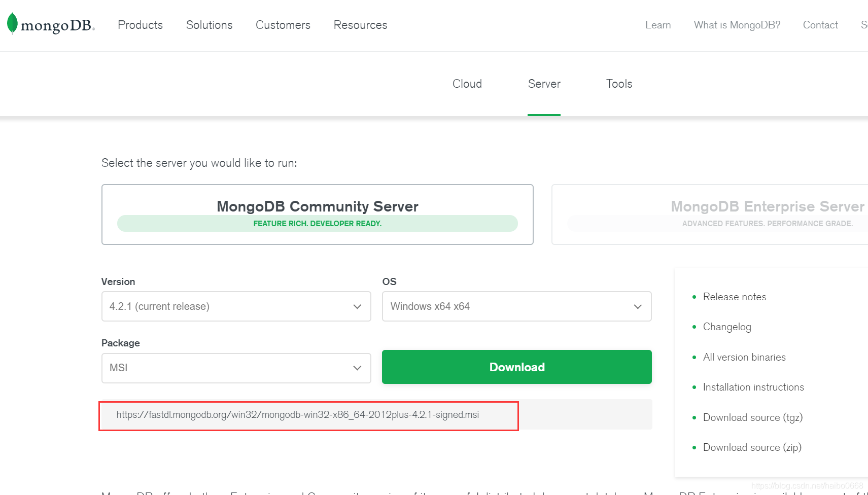Open the Products menu
This screenshot has width=868, height=495.
tap(140, 25)
